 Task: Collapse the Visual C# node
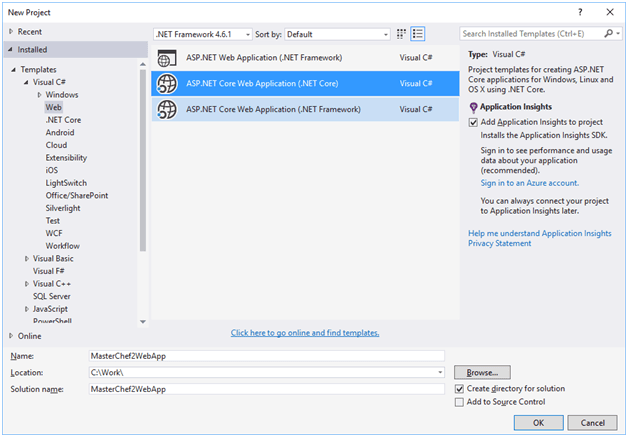(x=26, y=82)
